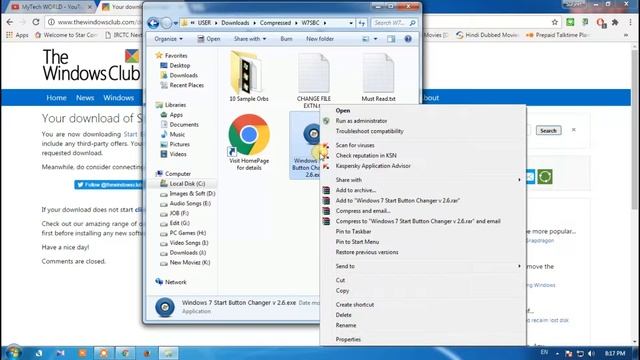Image resolution: width=640 pixels, height=360 pixels.
Task: Click the volume icon in system tray
Action: (592, 353)
